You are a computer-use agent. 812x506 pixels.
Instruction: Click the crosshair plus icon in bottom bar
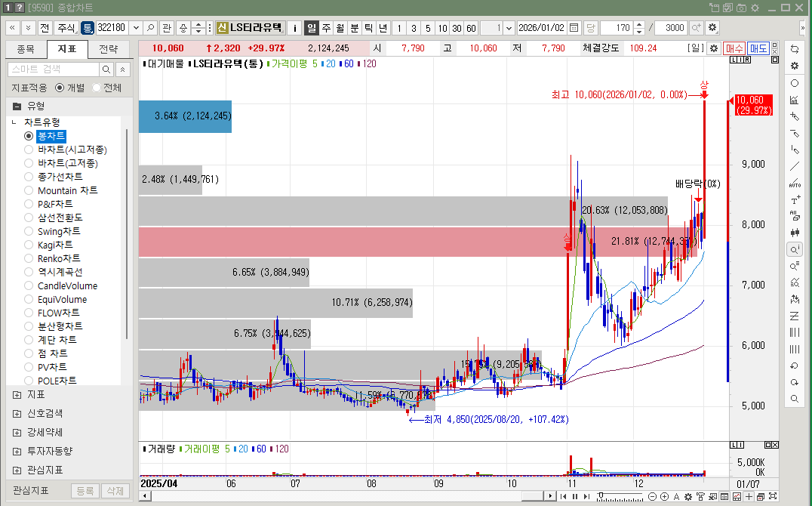[749, 497]
